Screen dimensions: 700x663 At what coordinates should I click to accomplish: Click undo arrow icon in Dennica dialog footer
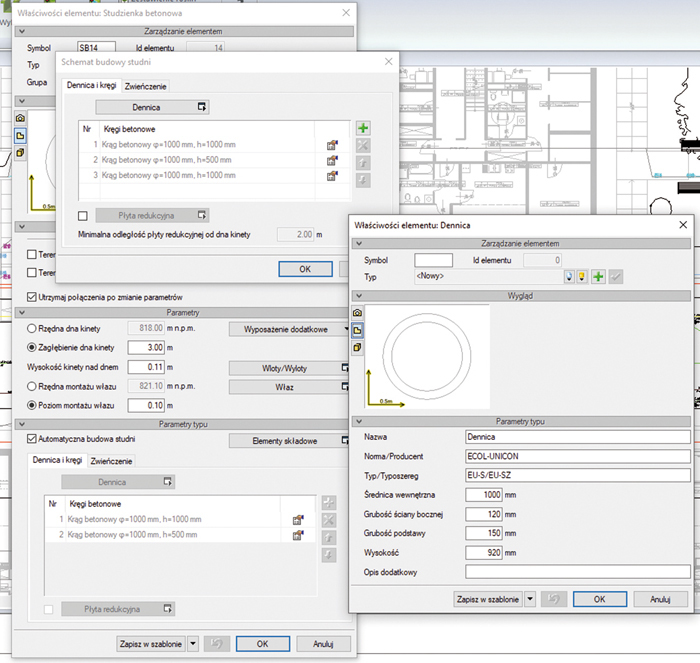tap(551, 598)
